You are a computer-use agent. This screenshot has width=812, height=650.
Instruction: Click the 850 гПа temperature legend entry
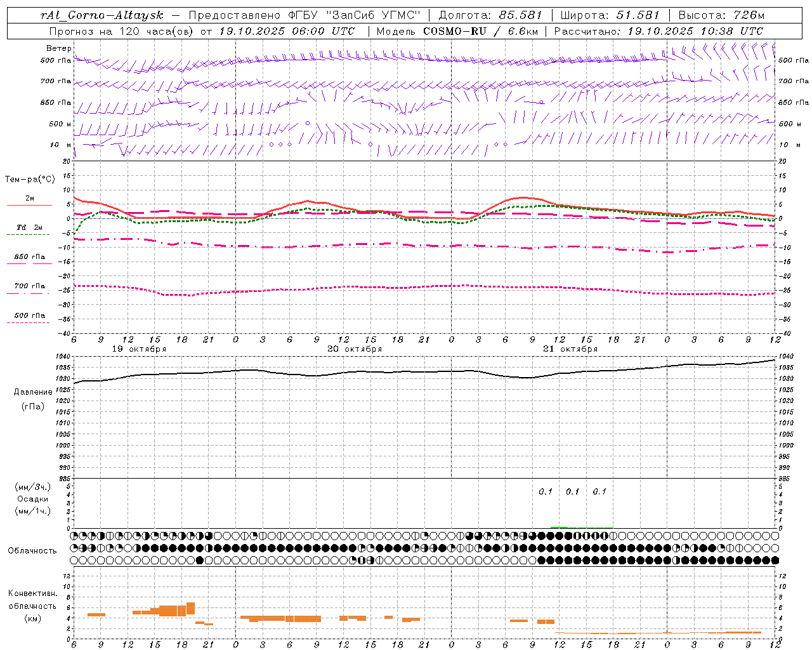30,257
